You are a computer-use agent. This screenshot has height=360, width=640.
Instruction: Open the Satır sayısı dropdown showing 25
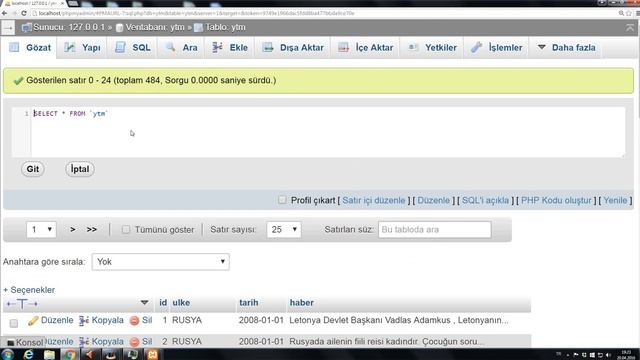pos(284,229)
